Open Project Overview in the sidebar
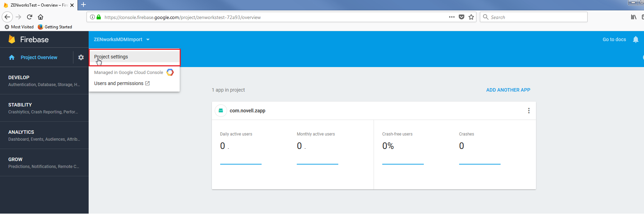 [x=39, y=57]
